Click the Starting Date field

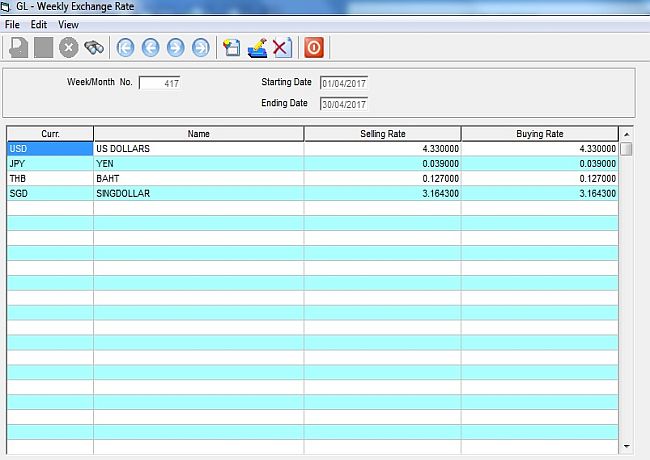click(344, 83)
